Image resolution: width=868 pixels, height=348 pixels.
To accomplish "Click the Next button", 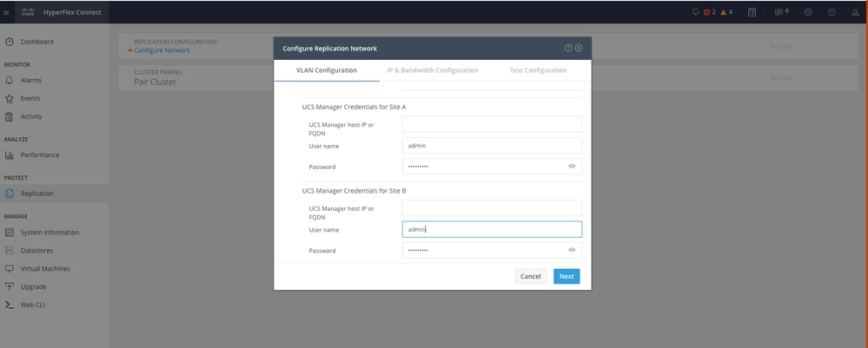I will [567, 276].
